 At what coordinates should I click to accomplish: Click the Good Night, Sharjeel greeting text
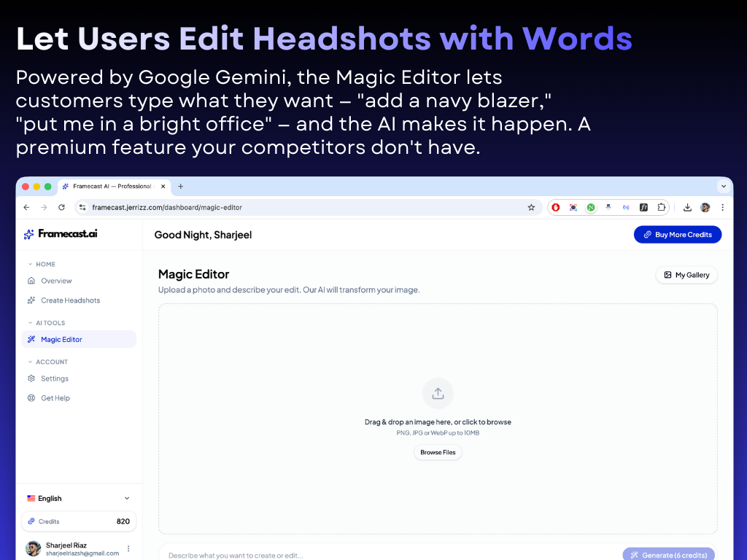click(x=203, y=235)
